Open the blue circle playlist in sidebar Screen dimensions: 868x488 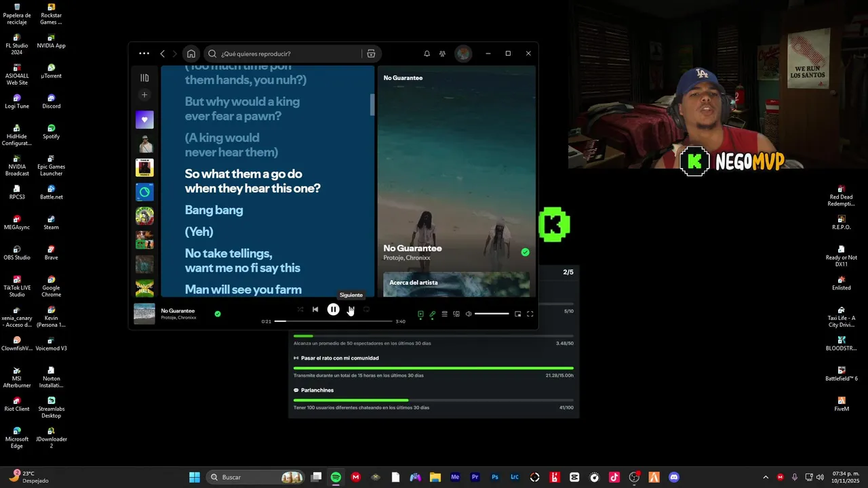tap(144, 192)
